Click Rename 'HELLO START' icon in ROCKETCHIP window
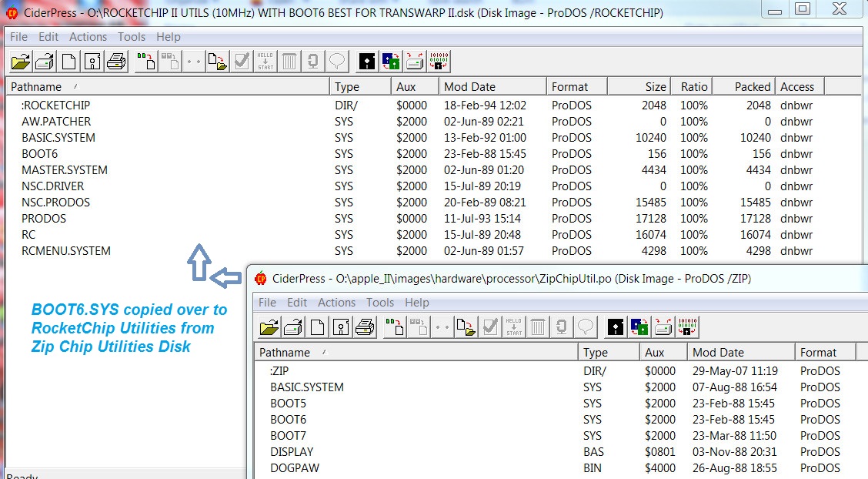This screenshot has height=479, width=868. click(265, 61)
